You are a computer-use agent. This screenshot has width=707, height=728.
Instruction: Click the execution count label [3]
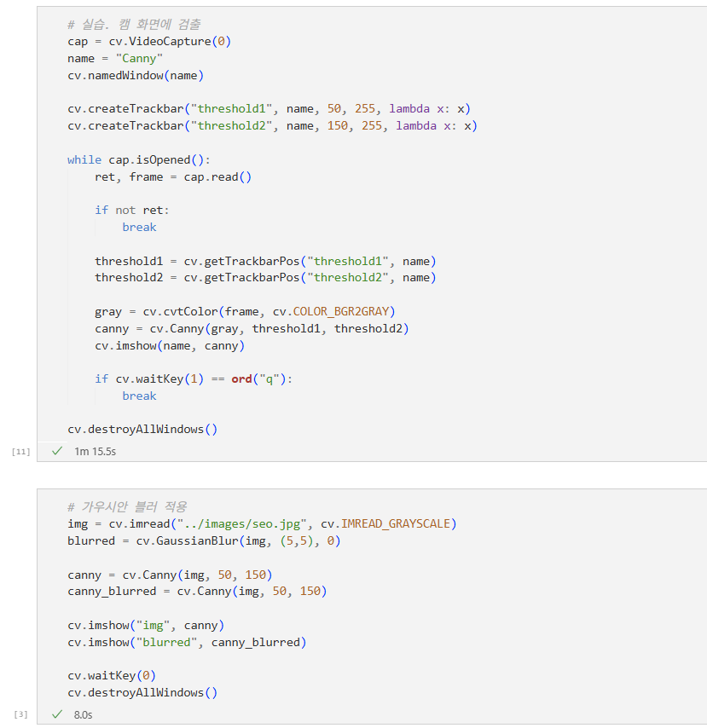coord(21,714)
